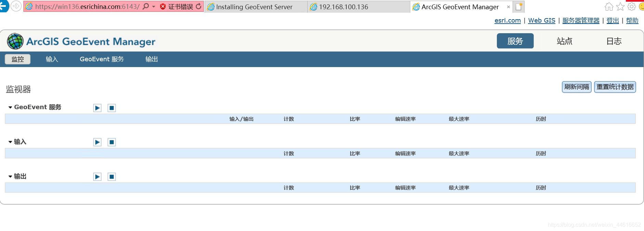
Task: Stop all outputs in 输出 section
Action: [112, 177]
